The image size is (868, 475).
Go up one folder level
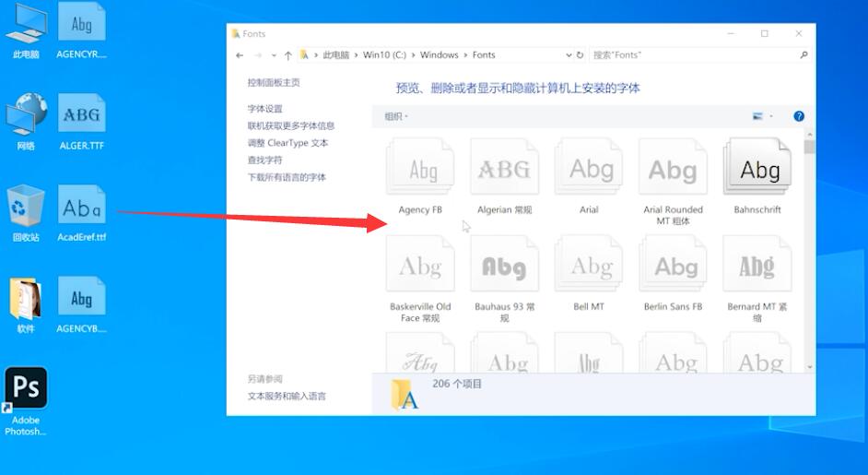coord(287,54)
